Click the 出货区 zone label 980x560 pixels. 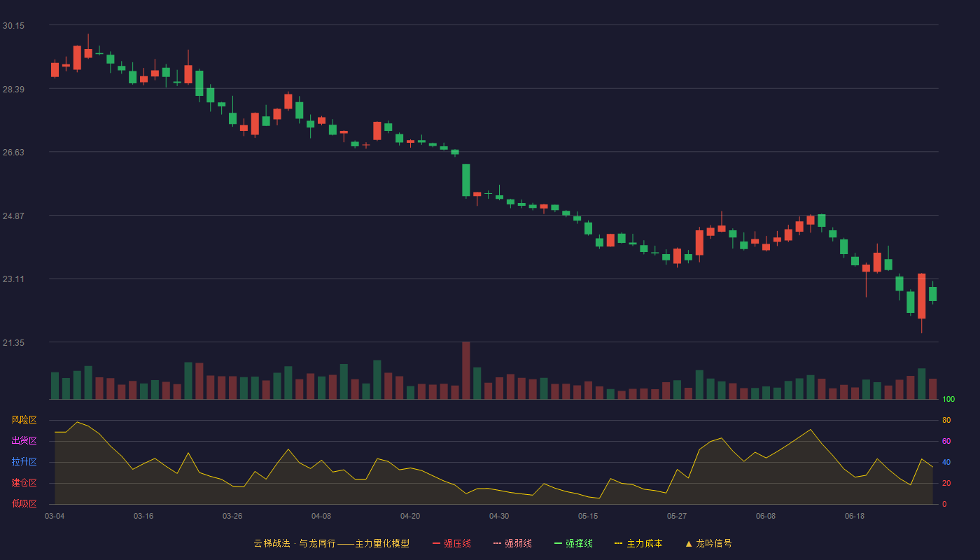tap(24, 441)
